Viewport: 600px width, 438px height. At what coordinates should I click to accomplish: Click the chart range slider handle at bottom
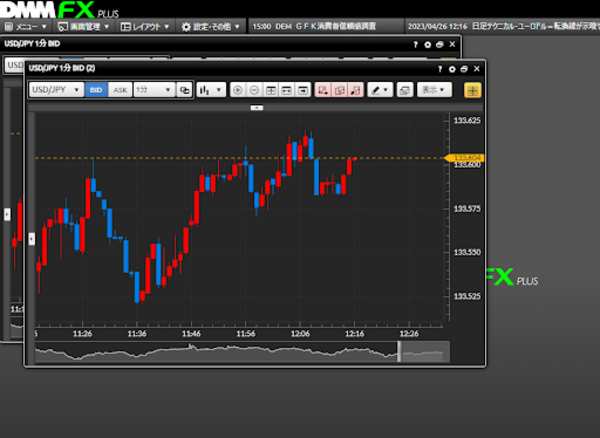click(x=399, y=352)
